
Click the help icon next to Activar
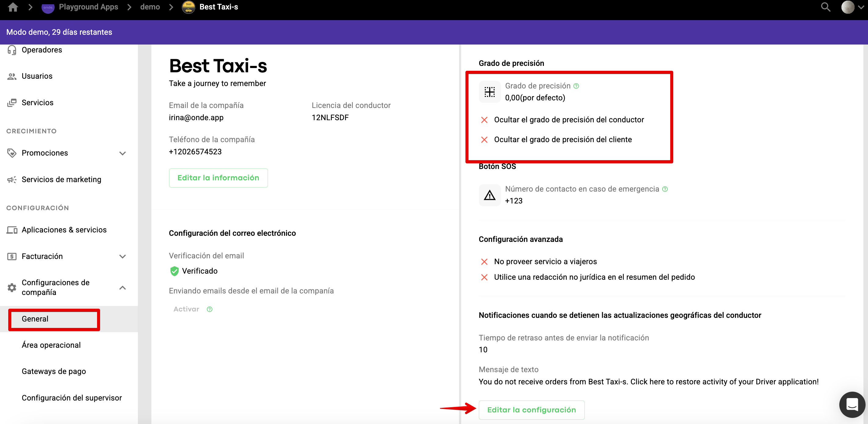[x=210, y=309]
